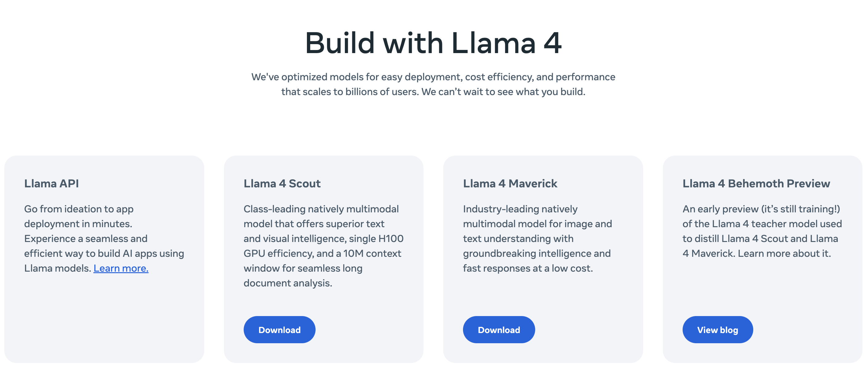Click the Build with Llama 4 headline

(433, 43)
